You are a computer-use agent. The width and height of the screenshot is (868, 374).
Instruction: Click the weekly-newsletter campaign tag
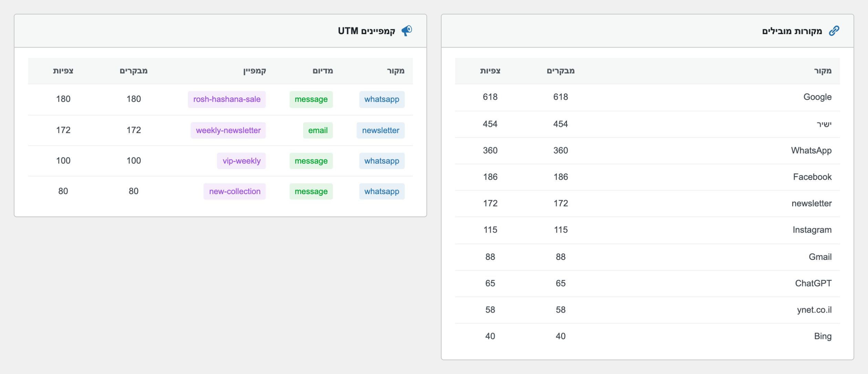click(x=228, y=130)
